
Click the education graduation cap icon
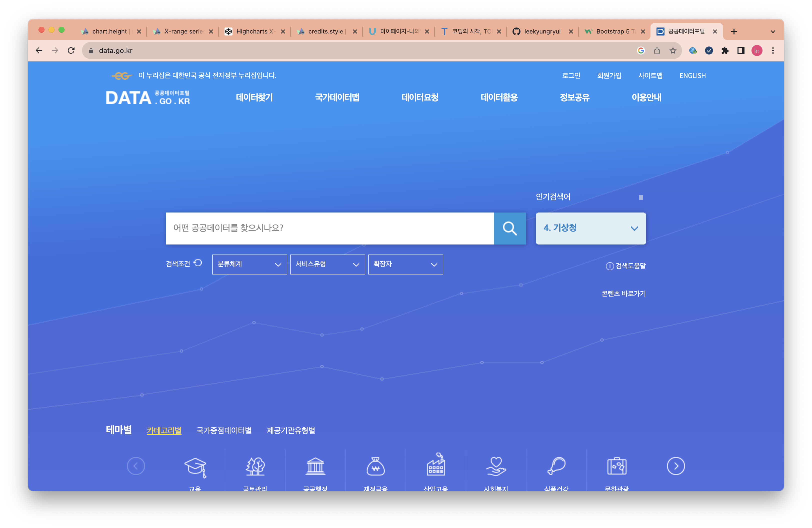(195, 466)
